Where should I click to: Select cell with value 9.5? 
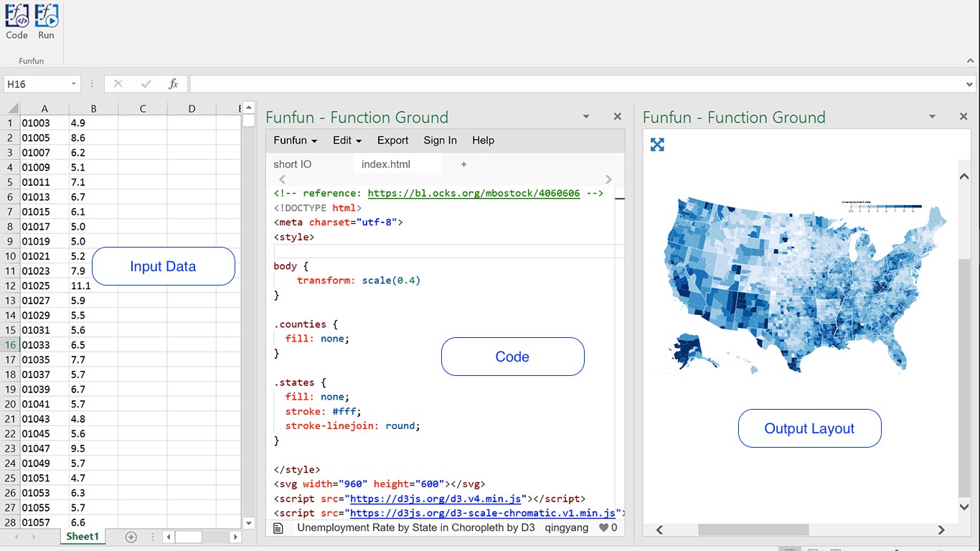[x=93, y=448]
